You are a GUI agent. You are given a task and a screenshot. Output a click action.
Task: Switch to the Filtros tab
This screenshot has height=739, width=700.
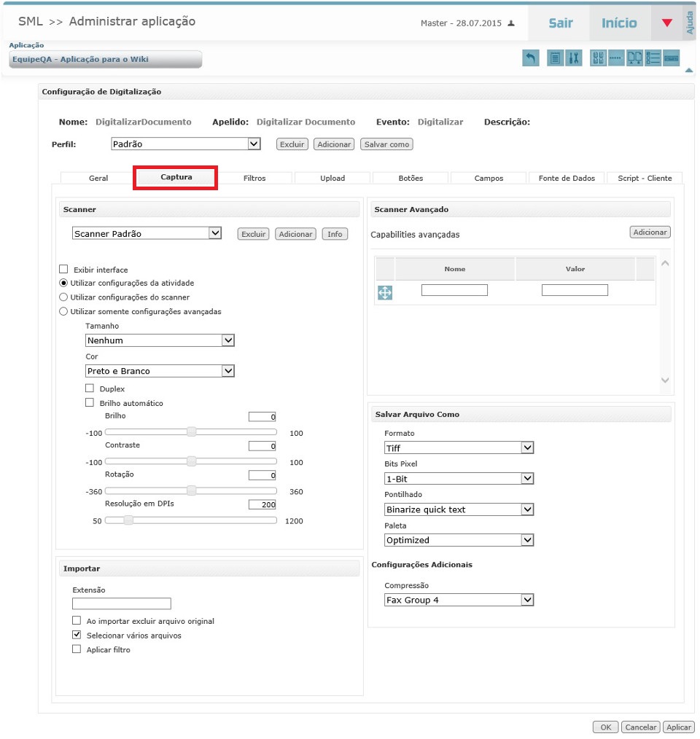point(254,178)
